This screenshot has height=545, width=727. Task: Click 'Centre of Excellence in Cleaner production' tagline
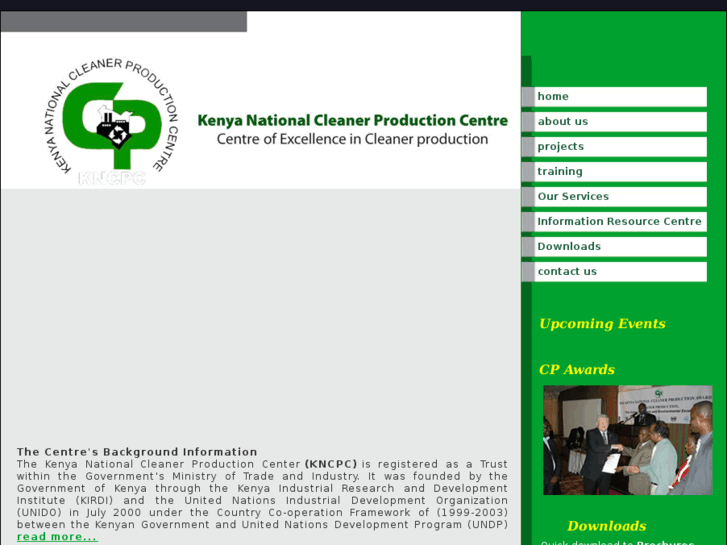coord(352,139)
